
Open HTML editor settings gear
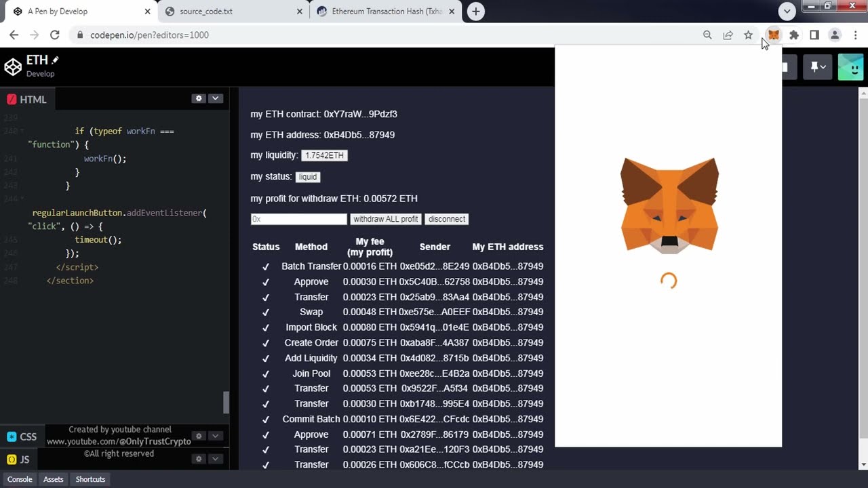tap(199, 98)
